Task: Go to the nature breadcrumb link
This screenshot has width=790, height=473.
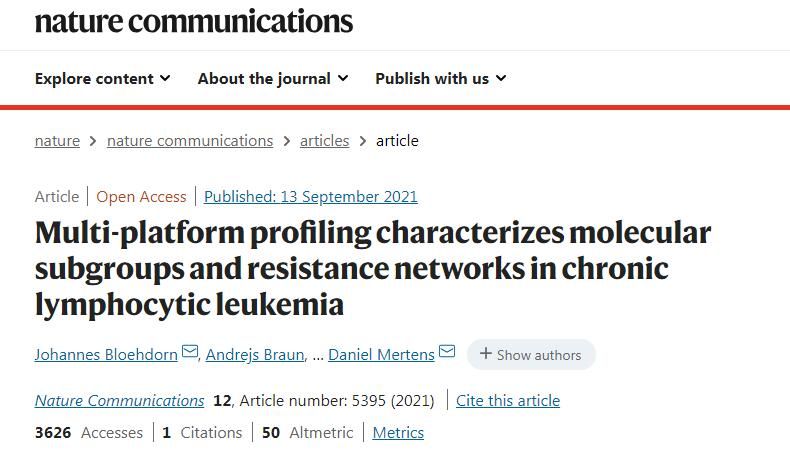Action: [x=57, y=141]
